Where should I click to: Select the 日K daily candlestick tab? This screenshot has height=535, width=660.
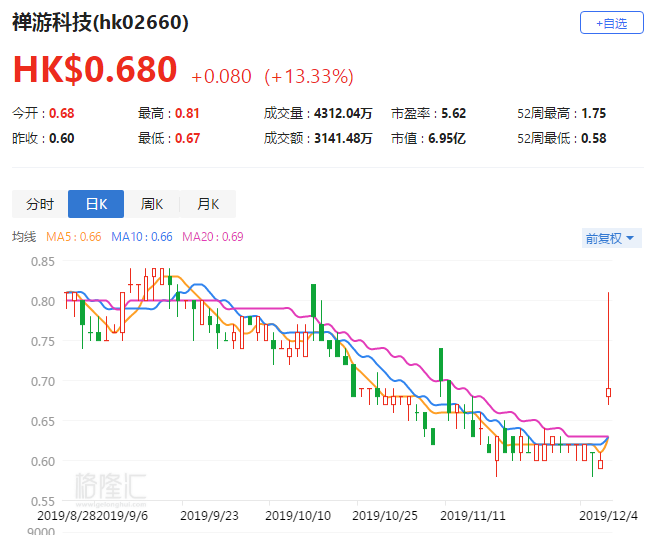[96, 204]
